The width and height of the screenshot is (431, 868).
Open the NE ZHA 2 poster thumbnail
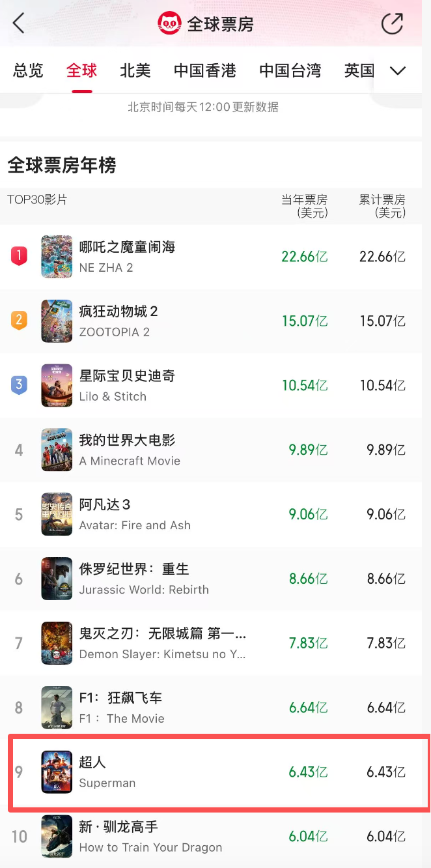coord(57,257)
